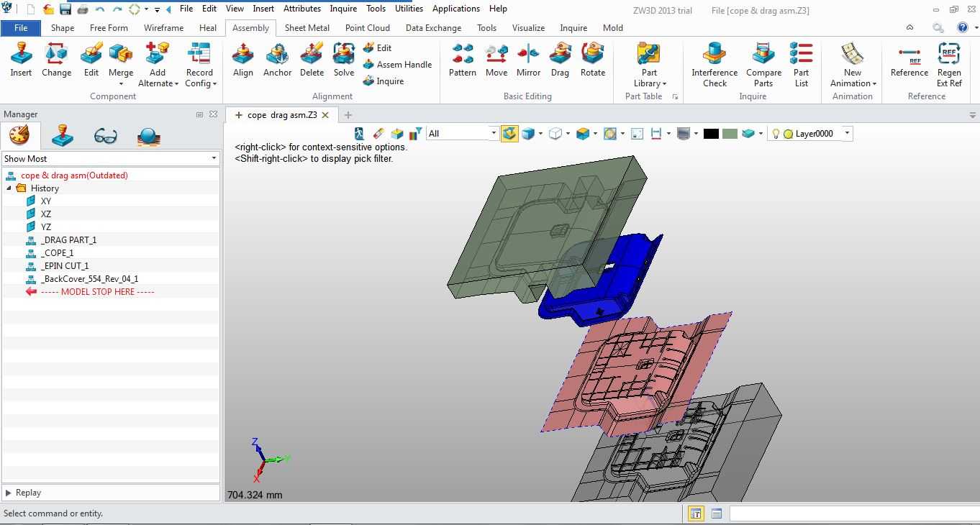Toggle the list view button in status bar
The width and height of the screenshot is (980, 525).
(717, 513)
